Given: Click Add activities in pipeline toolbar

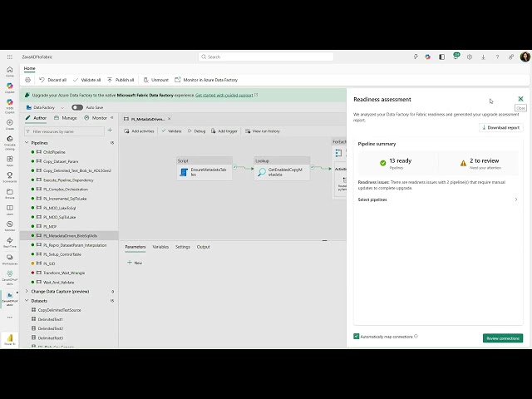Looking at the screenshot, I should coord(139,131).
